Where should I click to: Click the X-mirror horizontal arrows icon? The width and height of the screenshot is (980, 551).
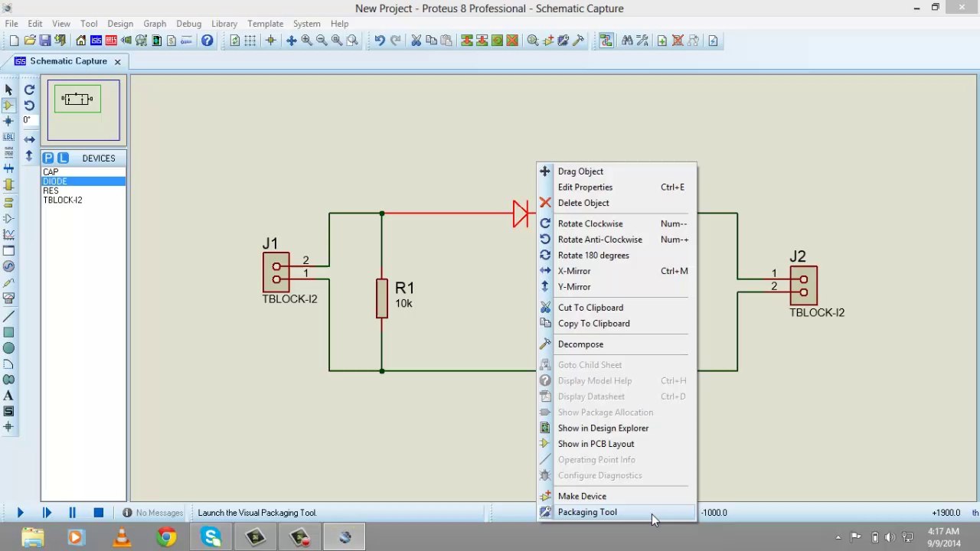pyautogui.click(x=29, y=139)
